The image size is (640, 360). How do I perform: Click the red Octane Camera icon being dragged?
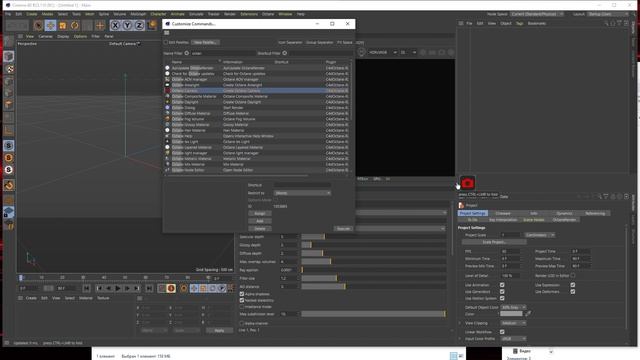click(468, 183)
